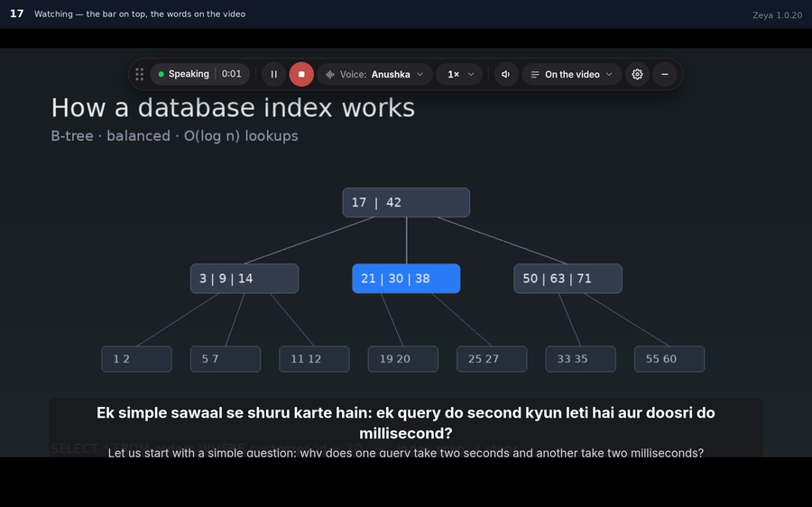Image resolution: width=812 pixels, height=507 pixels.
Task: Click the title How a database index works
Action: click(233, 108)
